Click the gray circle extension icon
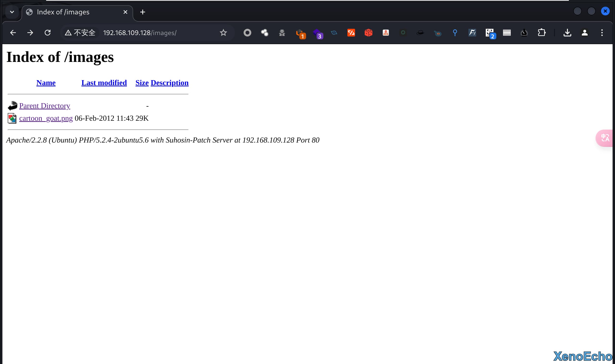Image resolution: width=615 pixels, height=364 pixels. (247, 33)
